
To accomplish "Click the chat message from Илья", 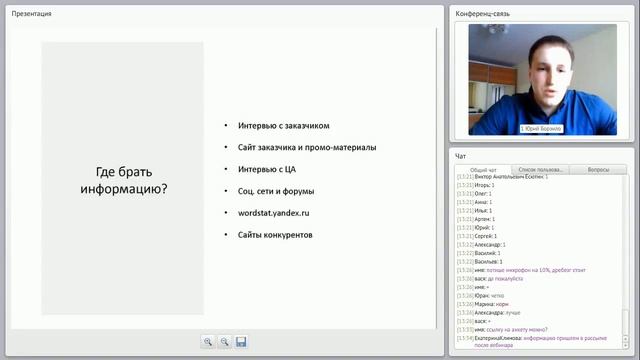I will pos(475,211).
